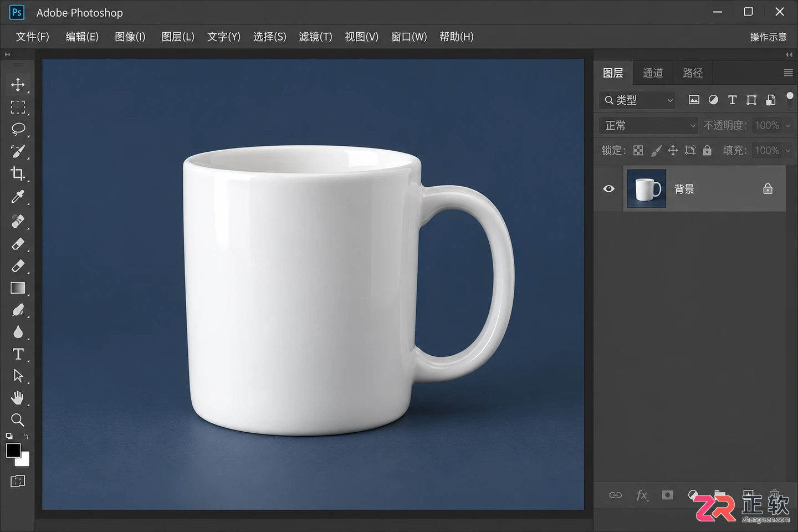Toggle lock transparent pixels
Image resolution: width=798 pixels, height=532 pixels.
(x=638, y=150)
